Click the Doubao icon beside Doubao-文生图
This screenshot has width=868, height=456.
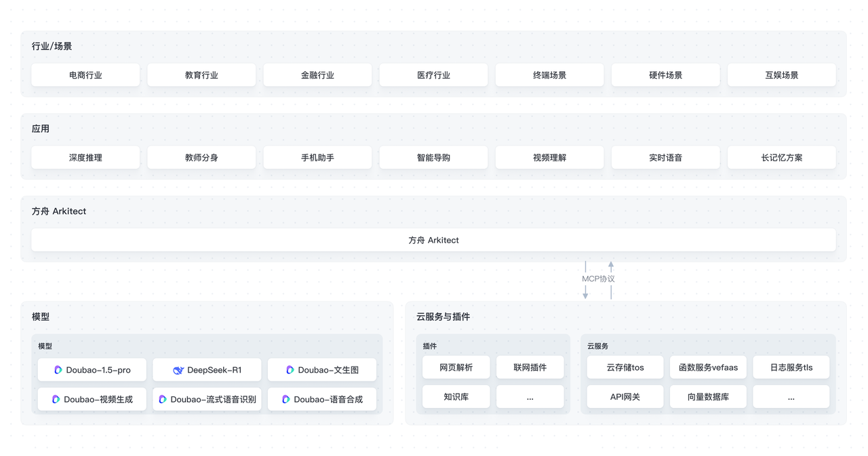[x=290, y=370]
